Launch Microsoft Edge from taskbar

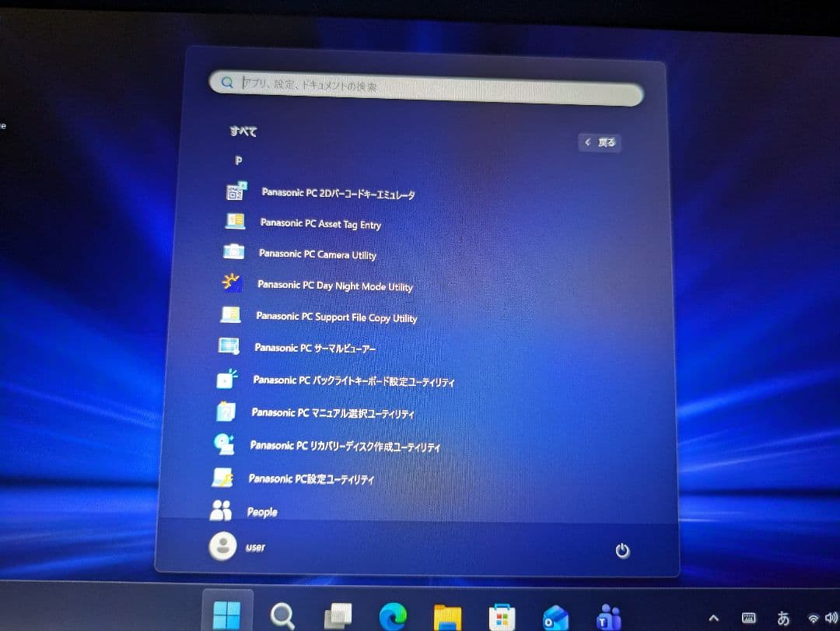(x=393, y=616)
